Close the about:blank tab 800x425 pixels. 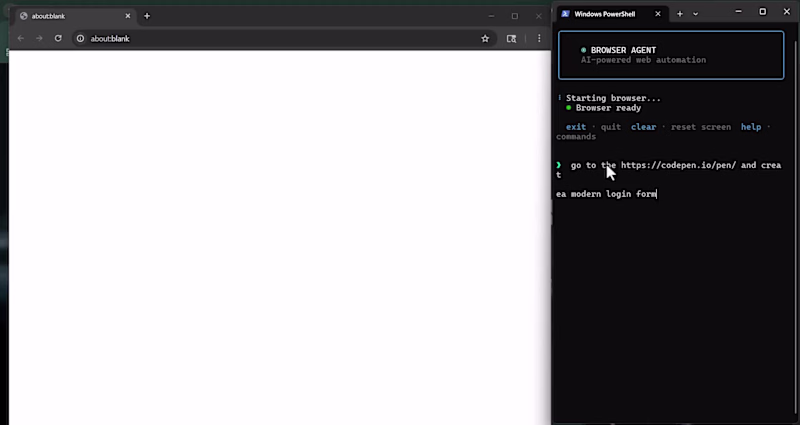pyautogui.click(x=128, y=16)
